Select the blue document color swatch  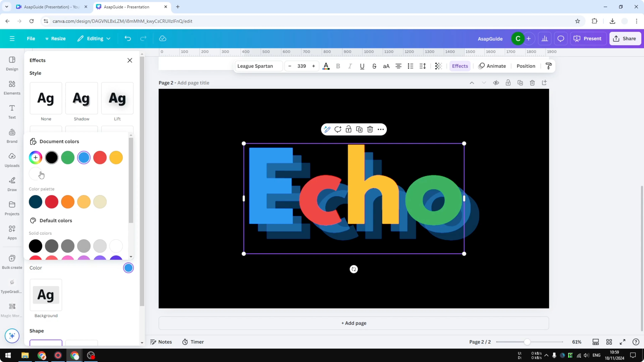84,157
